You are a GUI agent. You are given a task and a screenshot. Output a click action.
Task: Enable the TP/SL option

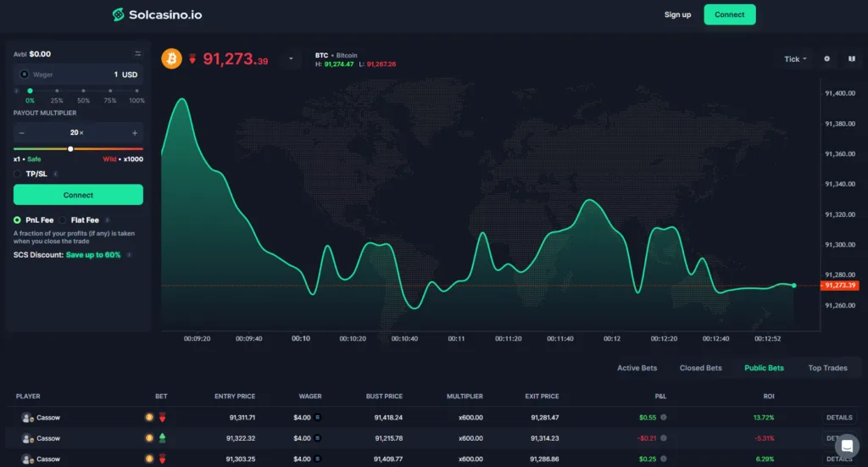point(18,174)
